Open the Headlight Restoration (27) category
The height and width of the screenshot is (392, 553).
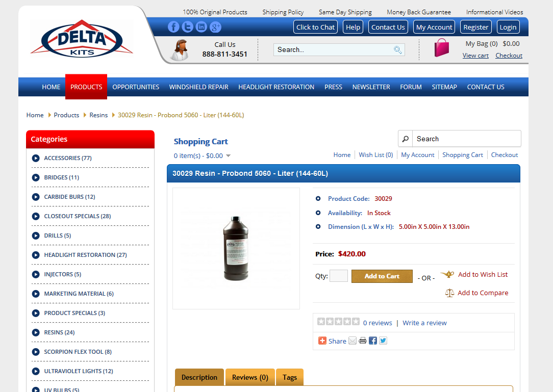[85, 255]
